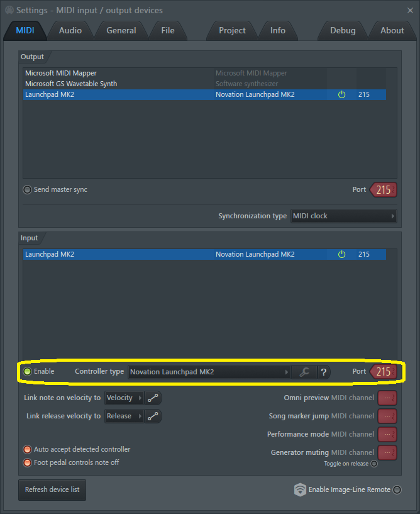Select Launchpad MK2 in Output list
Screen dimensions: 420x514
tap(204, 95)
